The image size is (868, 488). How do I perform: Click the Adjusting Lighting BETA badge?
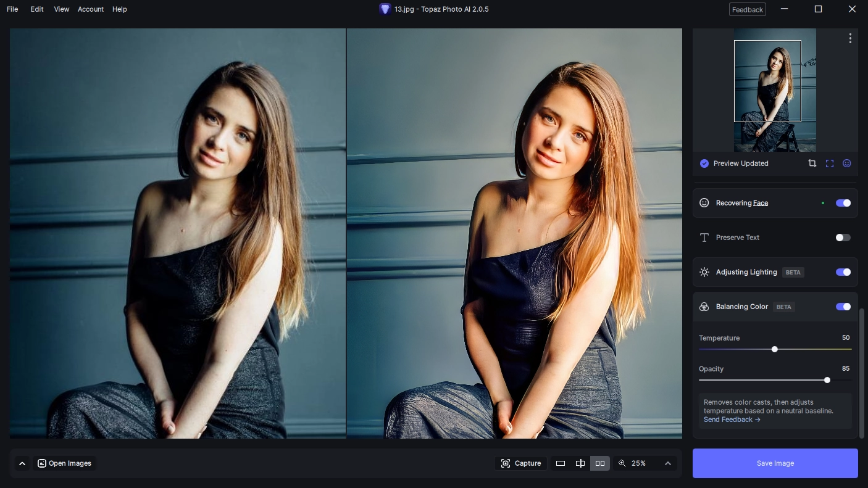[793, 272]
